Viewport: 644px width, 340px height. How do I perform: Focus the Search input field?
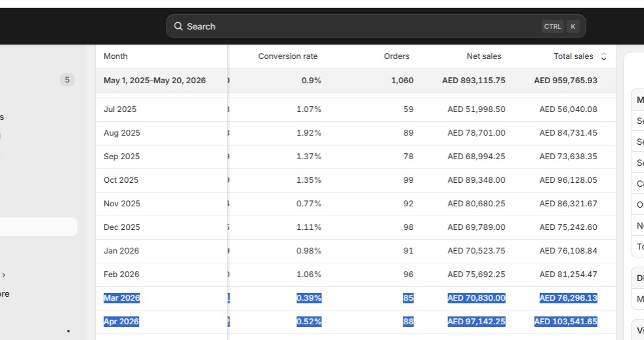tap(376, 26)
